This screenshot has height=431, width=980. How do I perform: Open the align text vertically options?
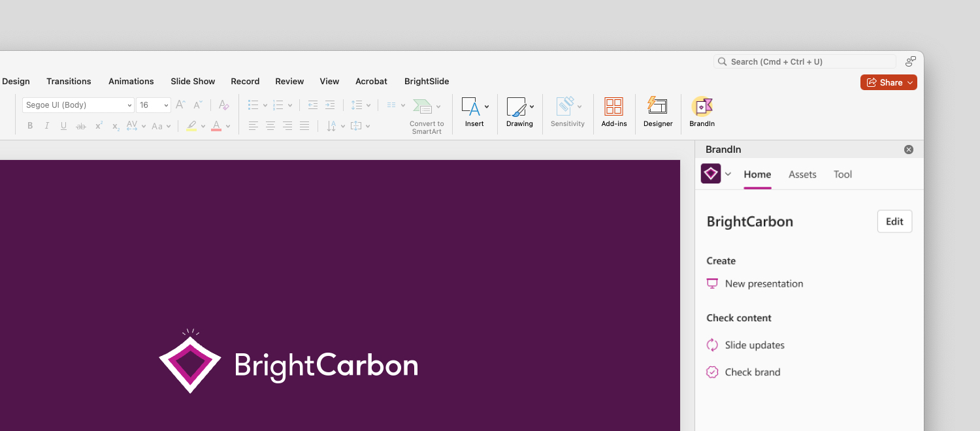pos(360,126)
